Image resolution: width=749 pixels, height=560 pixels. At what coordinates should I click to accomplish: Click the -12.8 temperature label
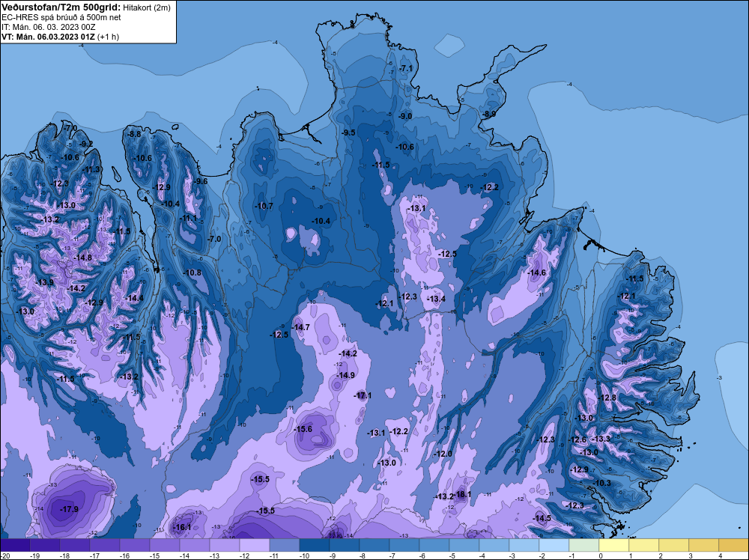click(607, 398)
